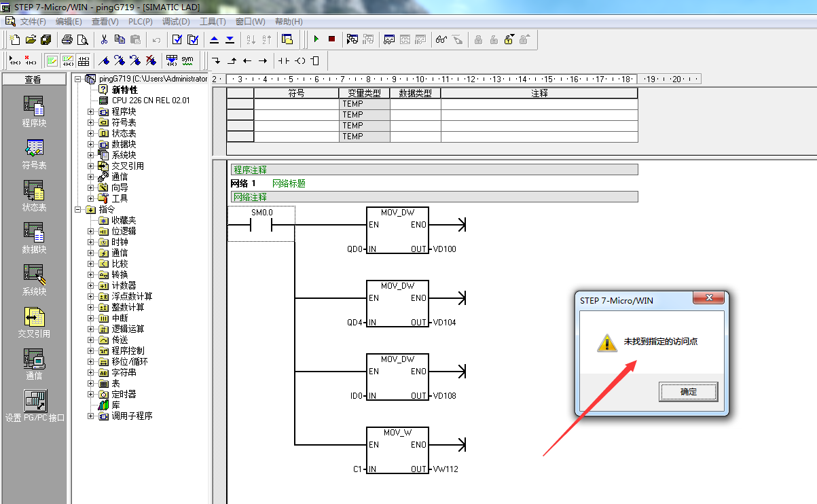Open 符号表 in the 查看 navigation bar
Screen dimensions: 817x504
tap(33, 154)
